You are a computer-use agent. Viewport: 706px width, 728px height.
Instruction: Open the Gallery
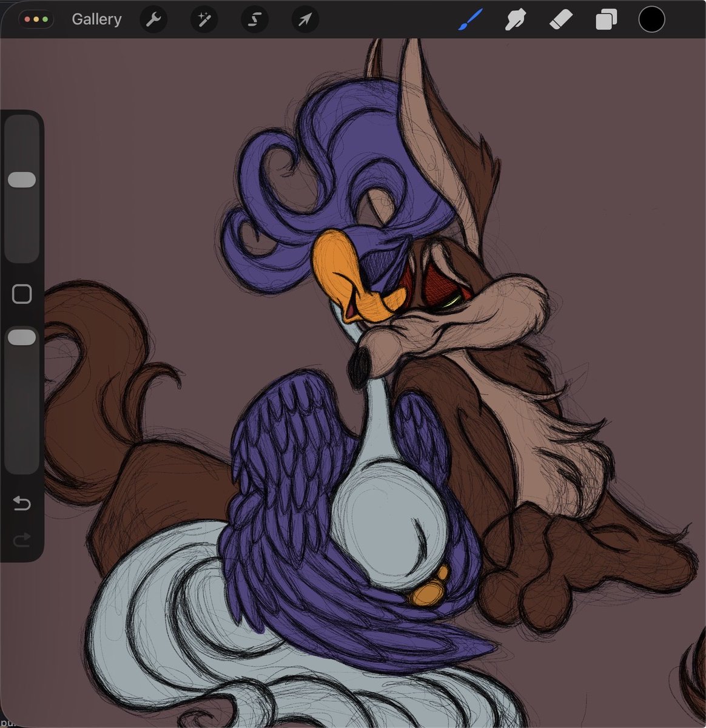(96, 19)
